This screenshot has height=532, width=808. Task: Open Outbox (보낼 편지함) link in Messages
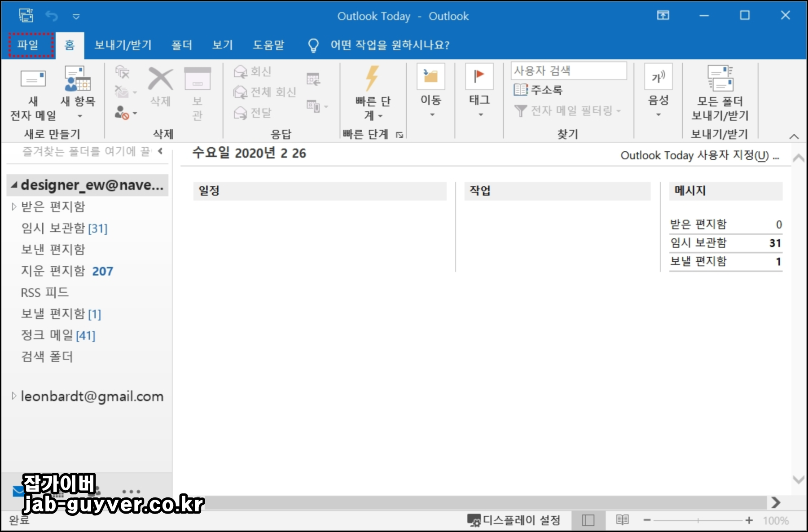pos(698,261)
